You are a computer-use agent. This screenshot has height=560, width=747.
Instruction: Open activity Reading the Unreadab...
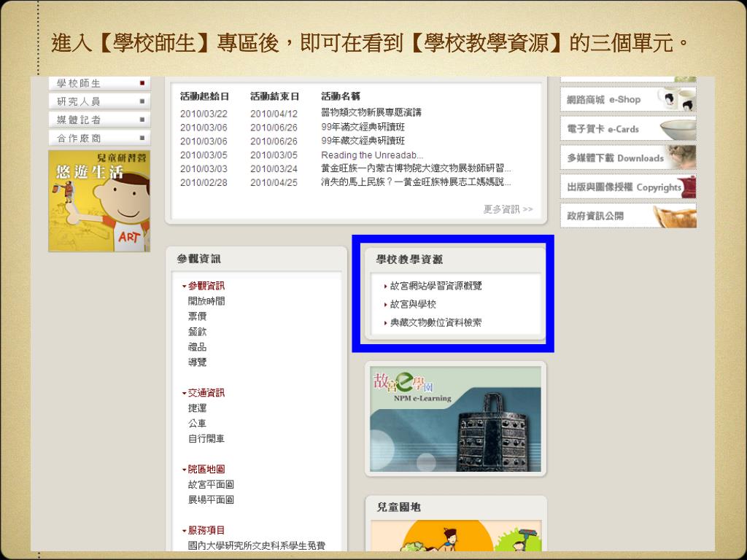[x=372, y=155]
